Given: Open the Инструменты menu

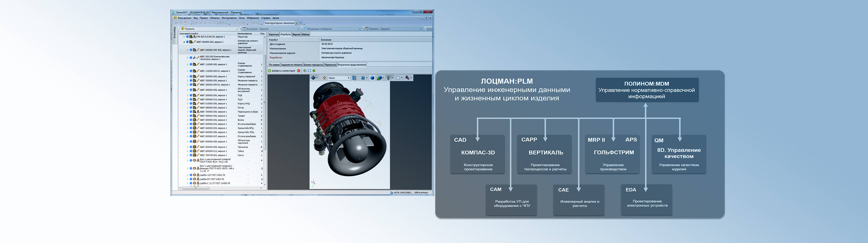Looking at the screenshot, I should point(229,18).
